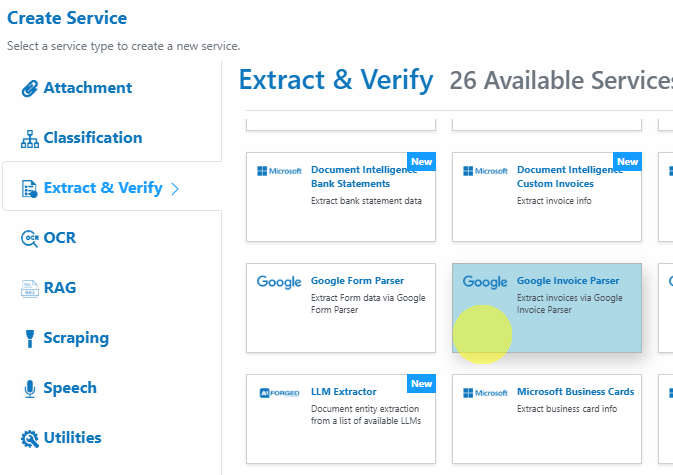The image size is (673, 475).
Task: Click 'Extract invoices via Google Invoice Parser' text
Action: coord(570,304)
